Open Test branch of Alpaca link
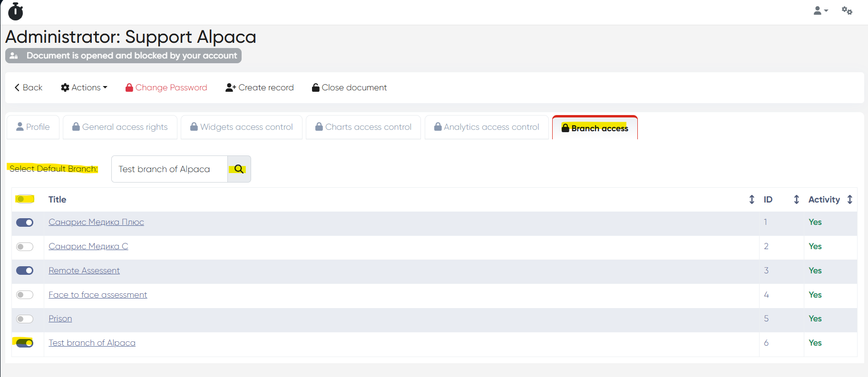This screenshot has height=377, width=868. [92, 343]
